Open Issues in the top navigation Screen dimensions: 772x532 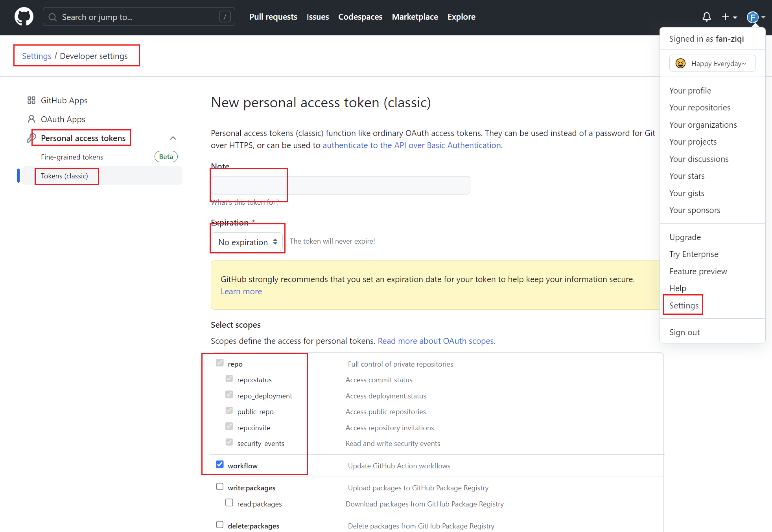click(318, 17)
